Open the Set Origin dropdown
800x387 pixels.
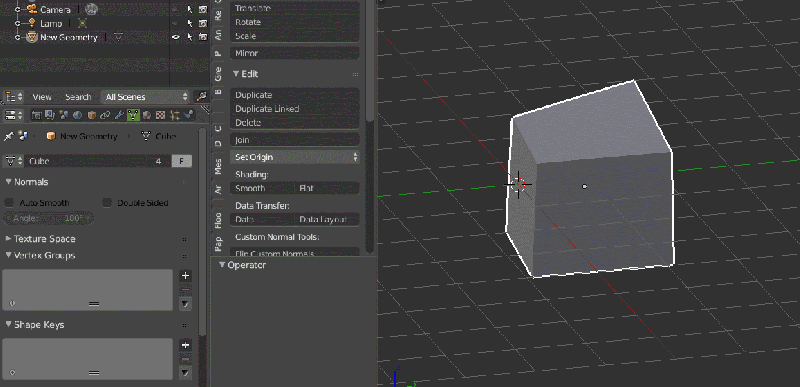tap(295, 157)
